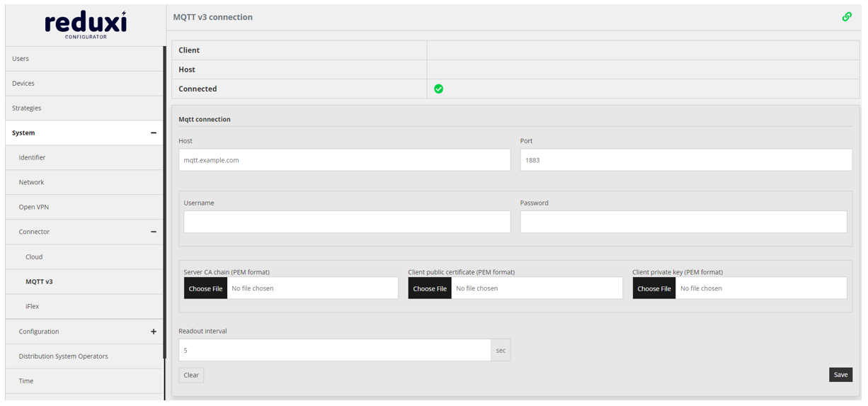Go to the Devices page
The height and width of the screenshot is (406, 868).
tap(23, 84)
